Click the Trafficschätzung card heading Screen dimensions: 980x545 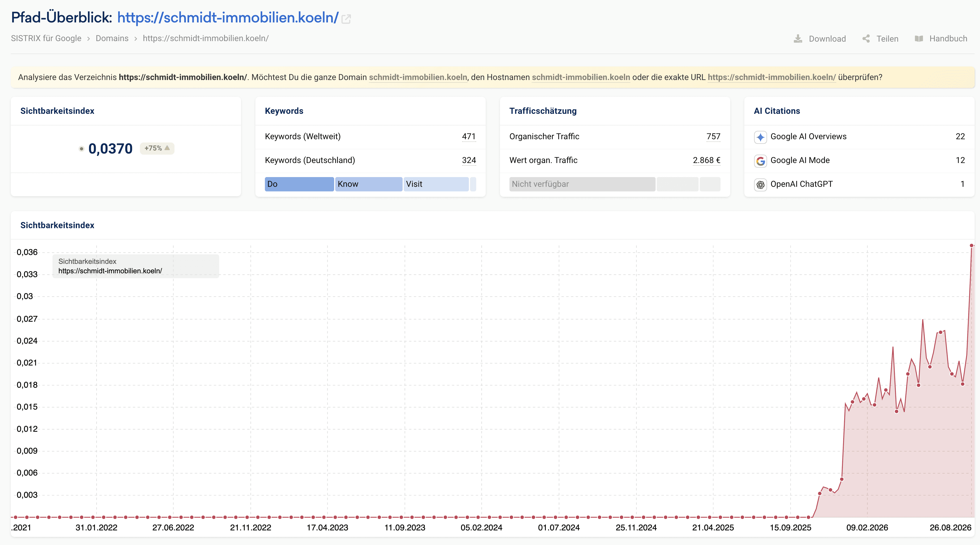click(x=543, y=111)
